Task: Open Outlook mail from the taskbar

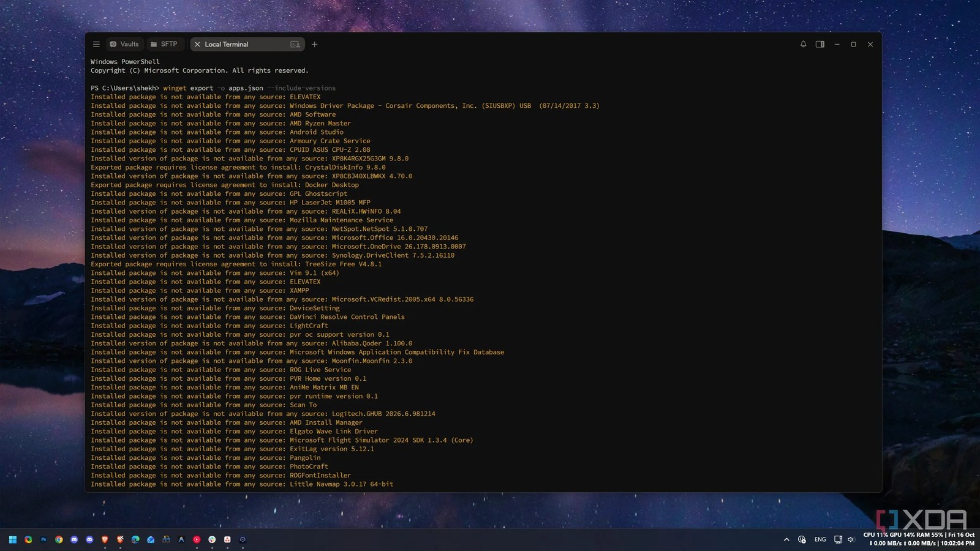Action: point(151,539)
